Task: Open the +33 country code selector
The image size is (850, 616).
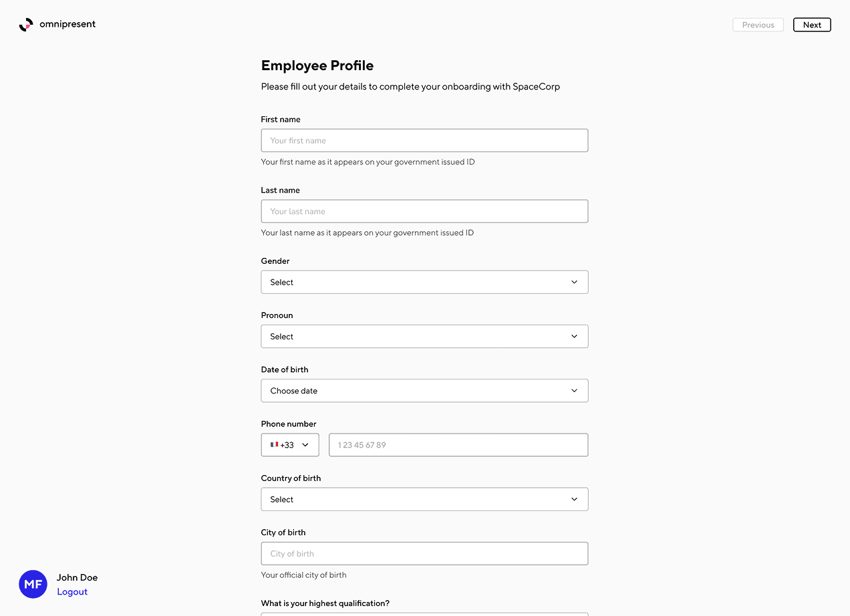Action: (290, 445)
